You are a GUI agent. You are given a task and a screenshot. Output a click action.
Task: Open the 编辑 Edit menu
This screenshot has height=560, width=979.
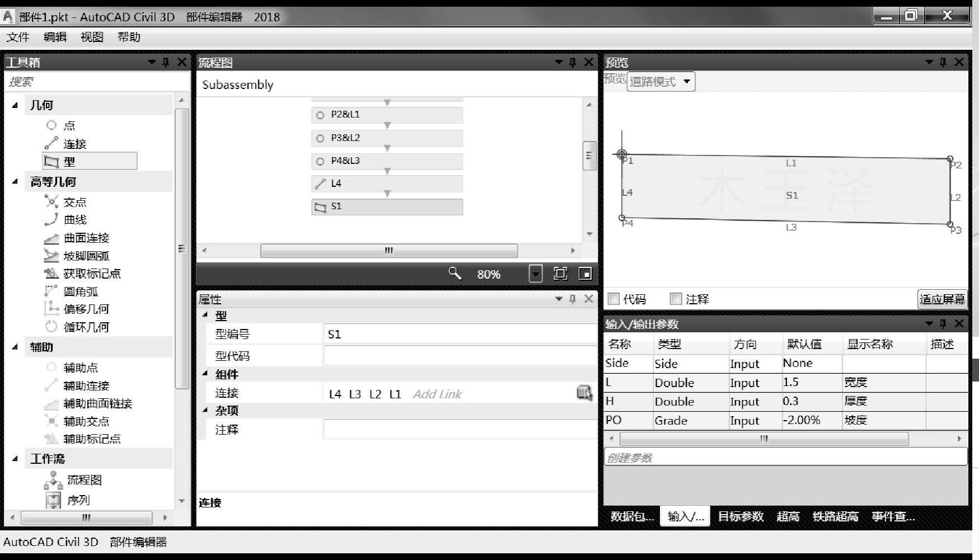[55, 37]
